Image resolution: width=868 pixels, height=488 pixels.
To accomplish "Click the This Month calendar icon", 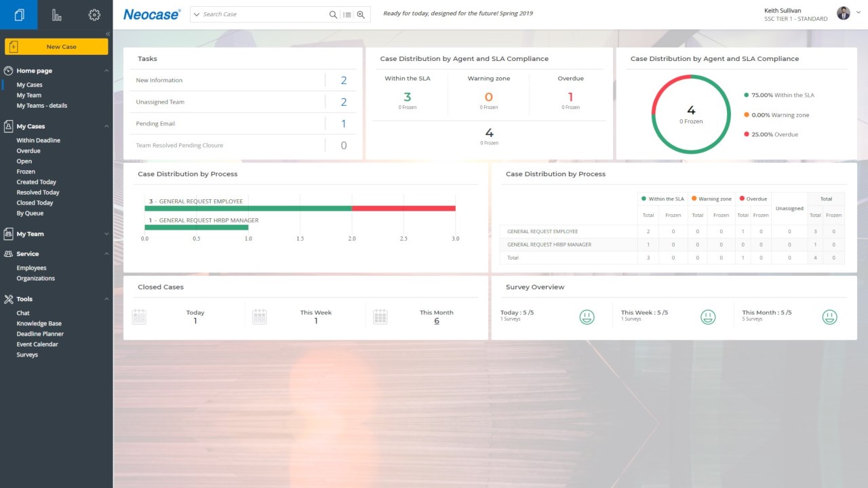I will point(380,317).
